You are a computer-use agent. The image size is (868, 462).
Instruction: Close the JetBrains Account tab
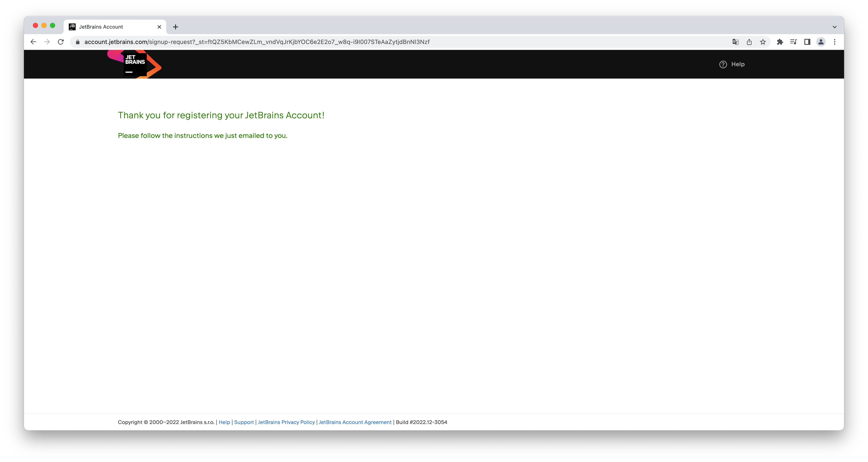pos(159,27)
